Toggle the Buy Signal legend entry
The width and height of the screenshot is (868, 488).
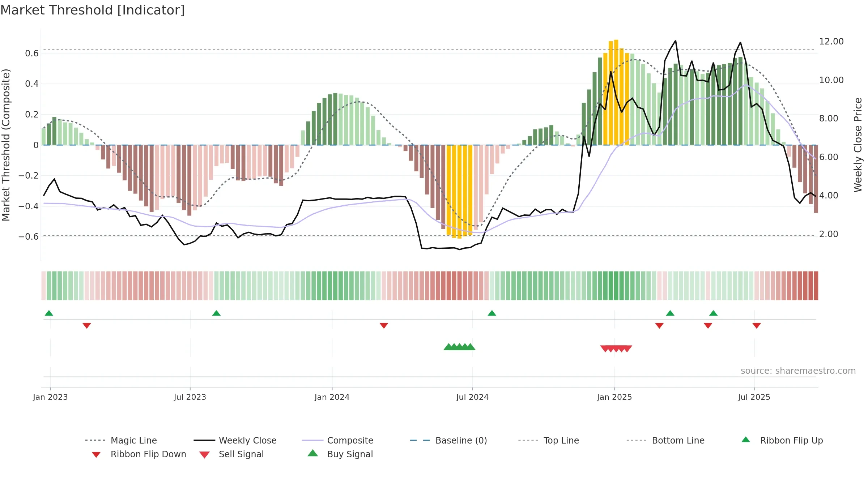340,454
